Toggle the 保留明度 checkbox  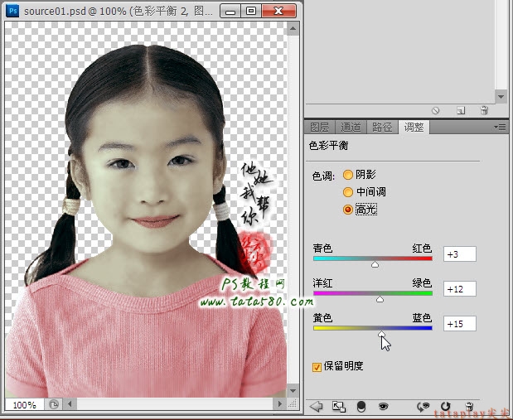point(317,367)
